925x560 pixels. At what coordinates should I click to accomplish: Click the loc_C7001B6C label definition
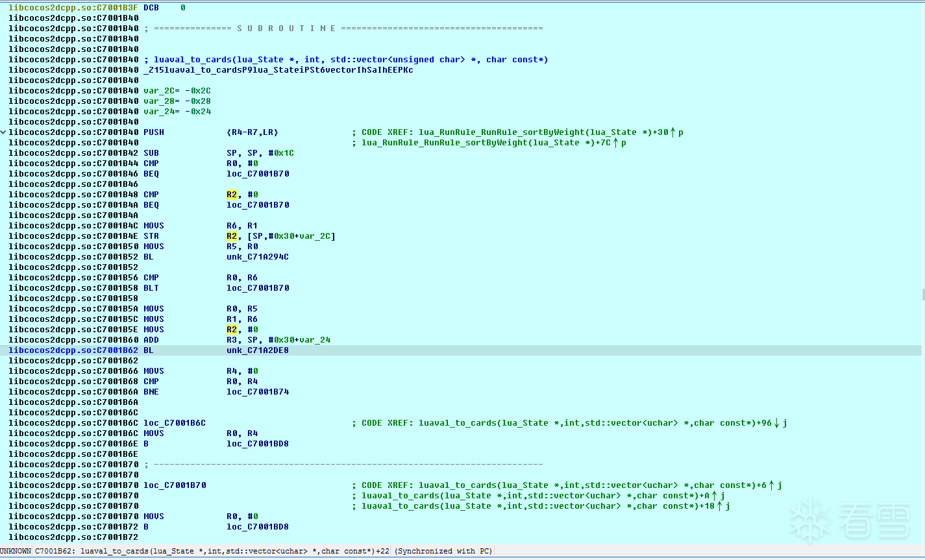coord(175,423)
